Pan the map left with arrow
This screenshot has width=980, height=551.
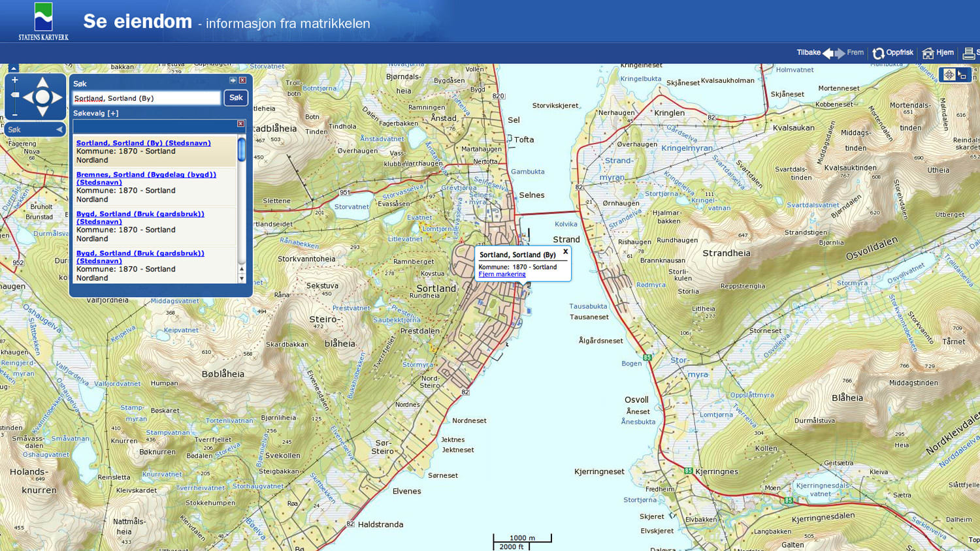(x=27, y=97)
